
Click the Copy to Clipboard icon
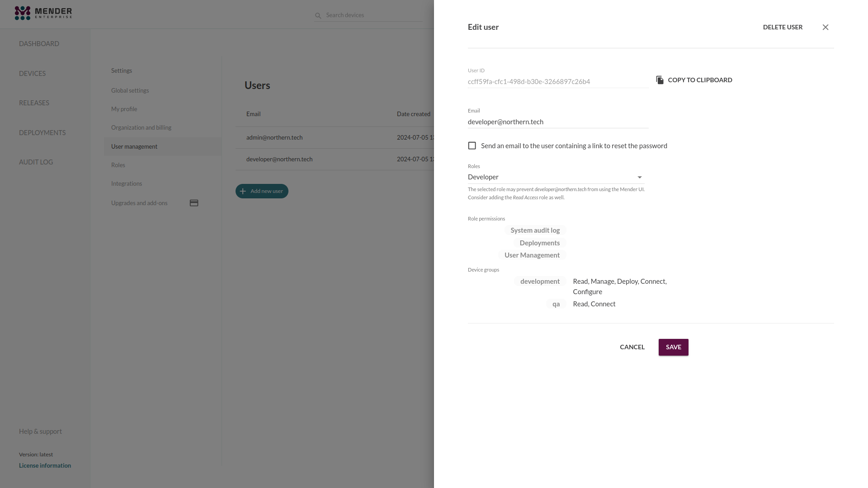[x=660, y=80]
